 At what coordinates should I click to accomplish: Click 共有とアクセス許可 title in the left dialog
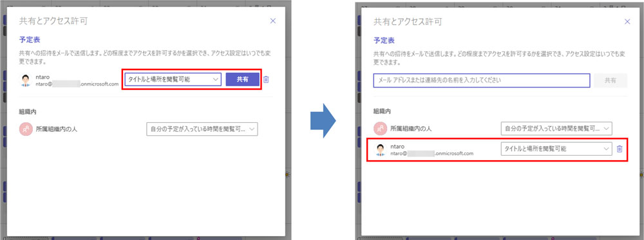(x=53, y=21)
